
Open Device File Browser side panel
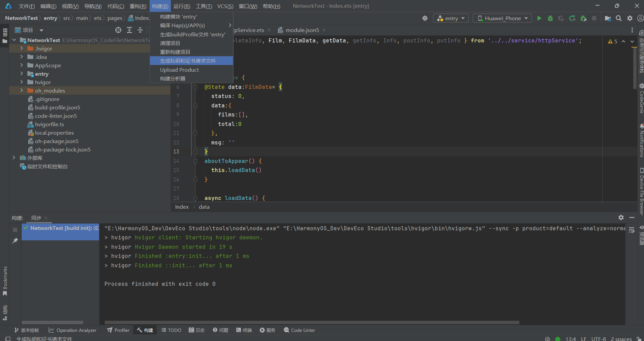pyautogui.click(x=641, y=191)
